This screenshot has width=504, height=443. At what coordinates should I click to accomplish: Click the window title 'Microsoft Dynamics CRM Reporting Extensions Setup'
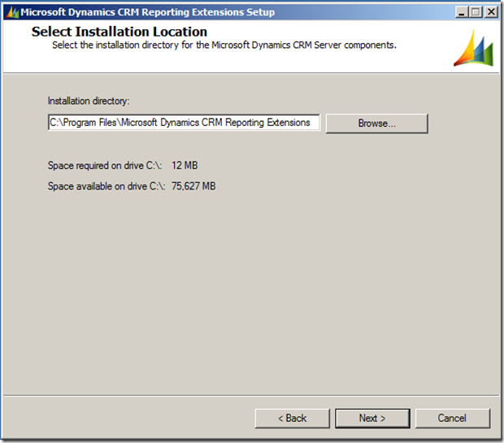147,12
